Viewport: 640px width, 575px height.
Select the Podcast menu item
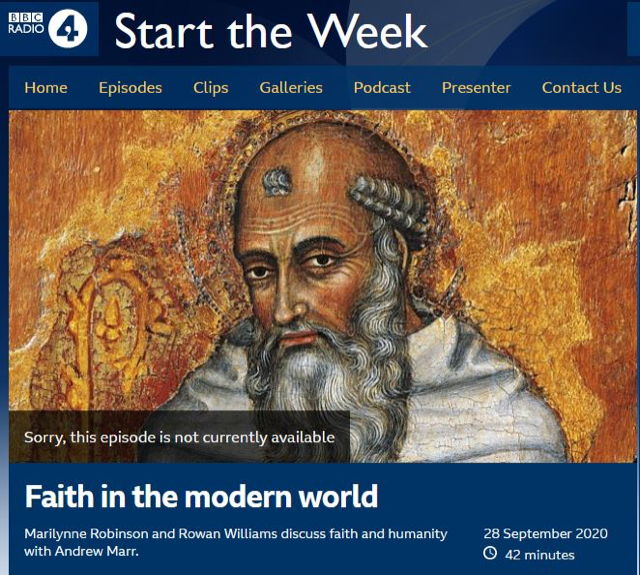[382, 88]
